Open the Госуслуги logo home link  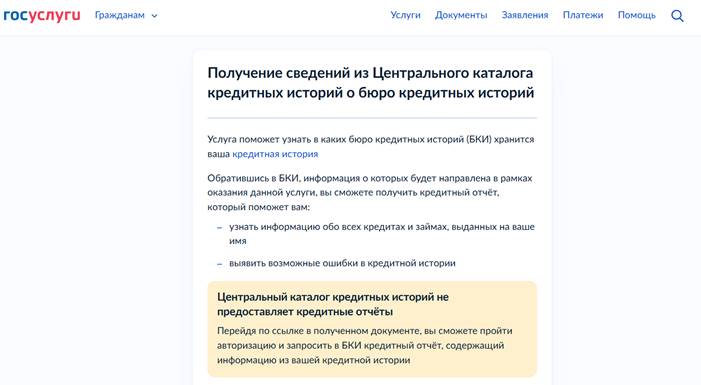(42, 15)
